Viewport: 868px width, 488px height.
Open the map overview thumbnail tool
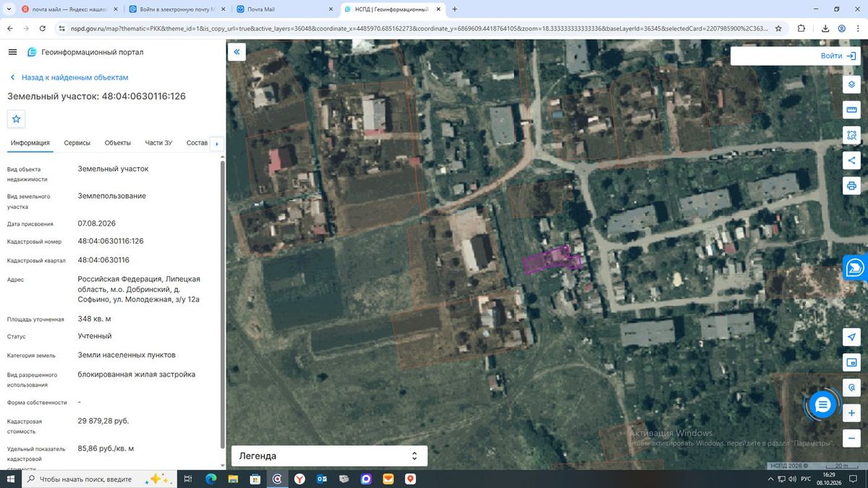coord(851,362)
